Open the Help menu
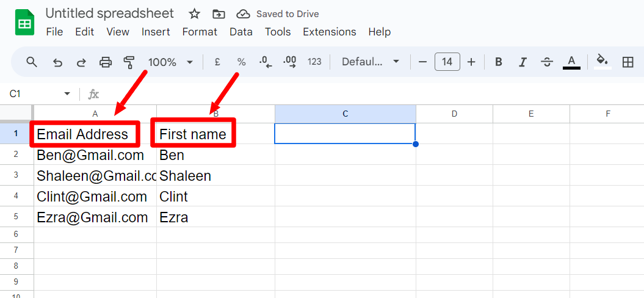The height and width of the screenshot is (298, 644). pyautogui.click(x=380, y=32)
